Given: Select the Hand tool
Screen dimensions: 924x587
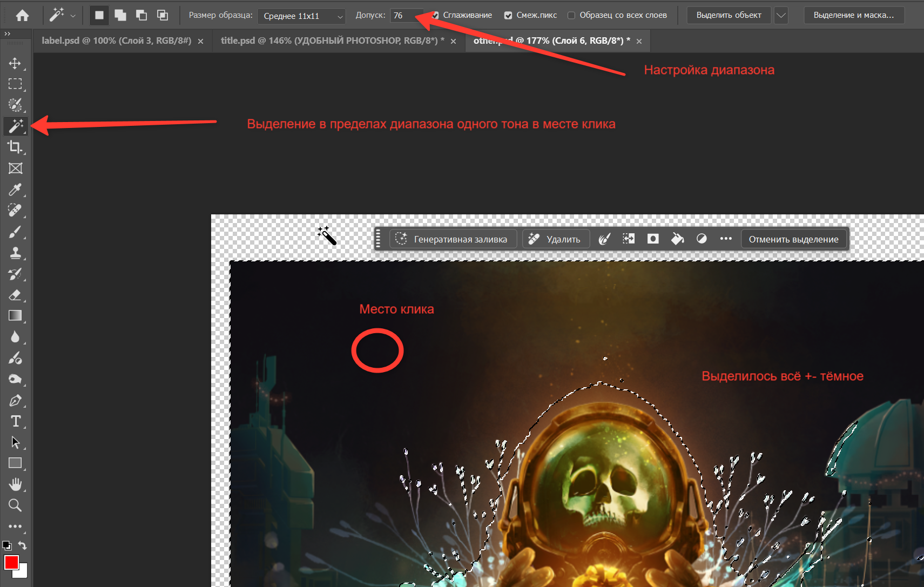Looking at the screenshot, I should pyautogui.click(x=15, y=484).
